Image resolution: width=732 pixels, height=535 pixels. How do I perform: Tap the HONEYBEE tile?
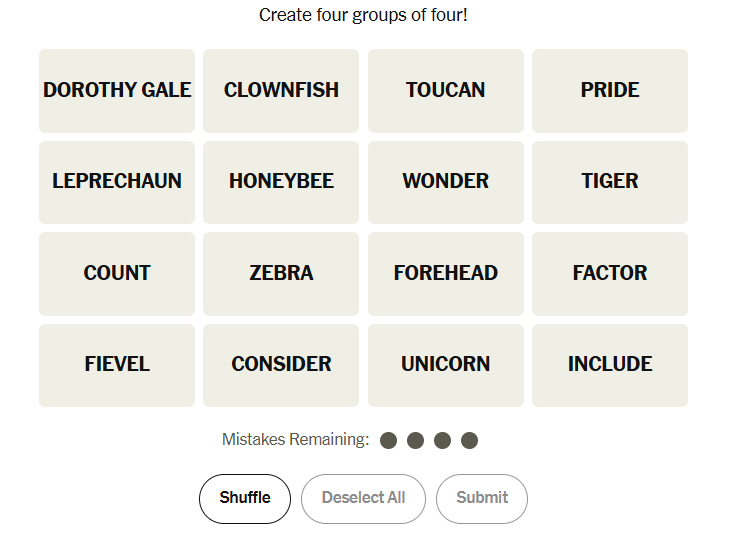coord(281,182)
